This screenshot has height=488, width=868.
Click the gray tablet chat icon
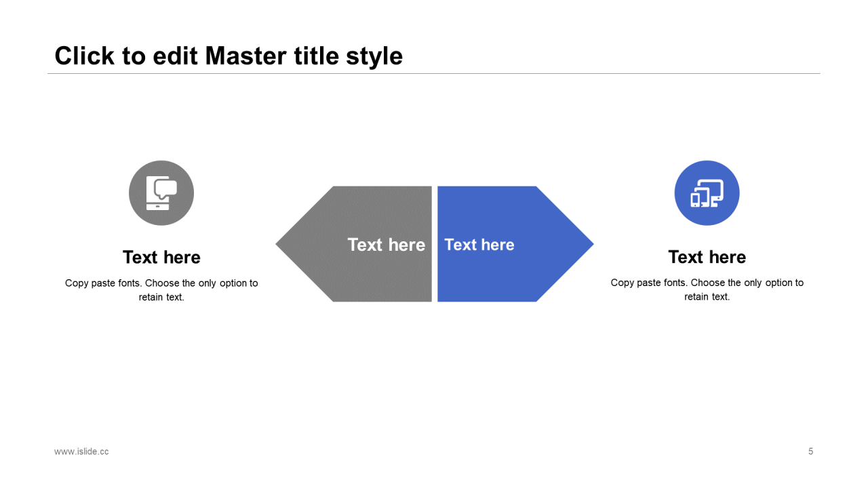[161, 193]
